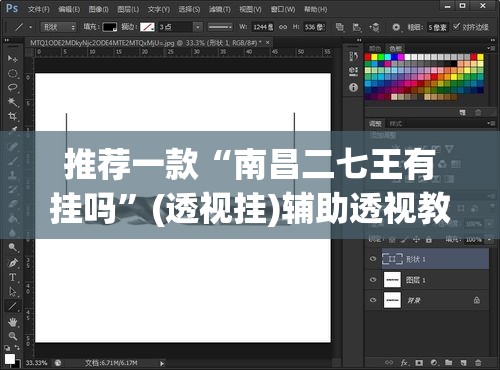This screenshot has width=500, height=370.
Task: Select the Dodge tool above the Pen
Action: [x=12, y=247]
